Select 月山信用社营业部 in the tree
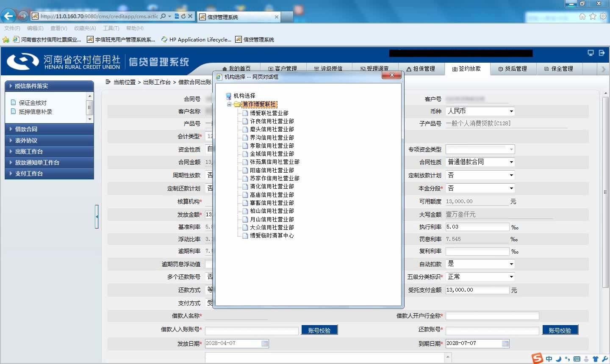The height and width of the screenshot is (364, 610). click(x=272, y=219)
